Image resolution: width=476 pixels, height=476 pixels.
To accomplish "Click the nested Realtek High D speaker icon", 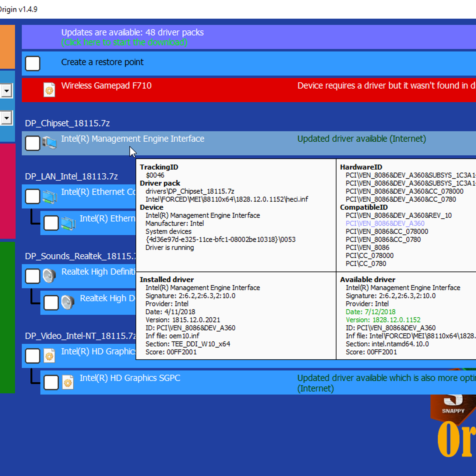I will click(x=68, y=303).
